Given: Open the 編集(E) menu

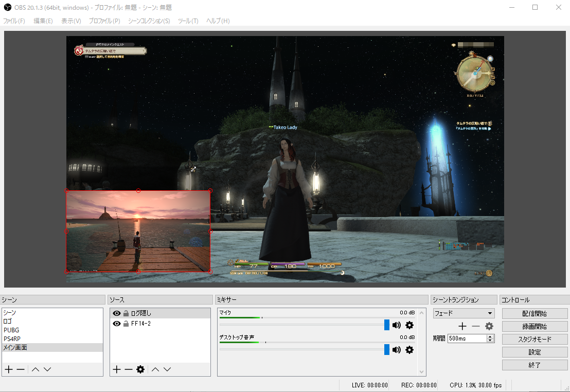Looking at the screenshot, I should pyautogui.click(x=43, y=21).
